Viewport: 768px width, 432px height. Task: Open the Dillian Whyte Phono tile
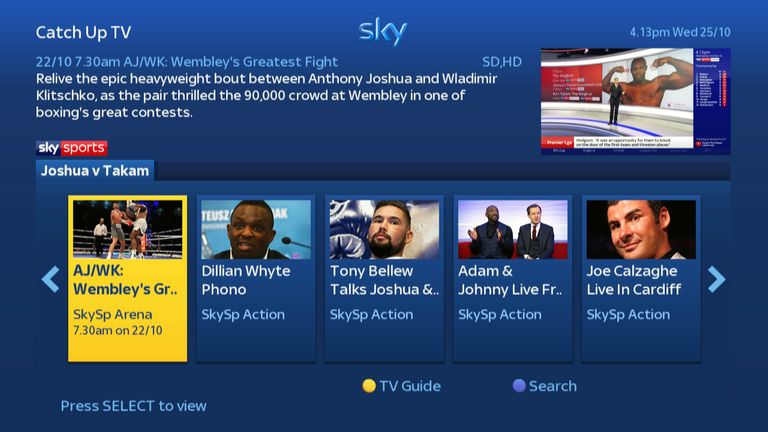click(x=256, y=279)
